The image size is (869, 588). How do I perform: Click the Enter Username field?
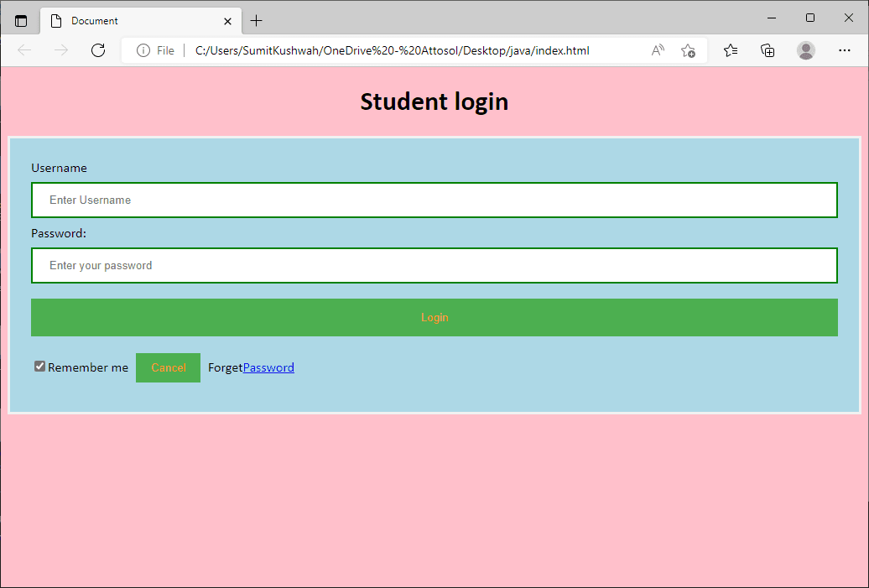[x=434, y=200]
